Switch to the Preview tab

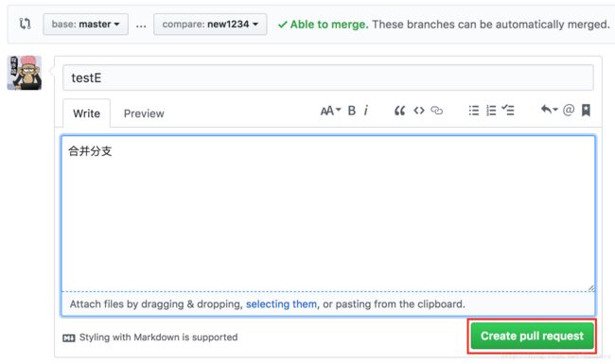click(x=144, y=113)
